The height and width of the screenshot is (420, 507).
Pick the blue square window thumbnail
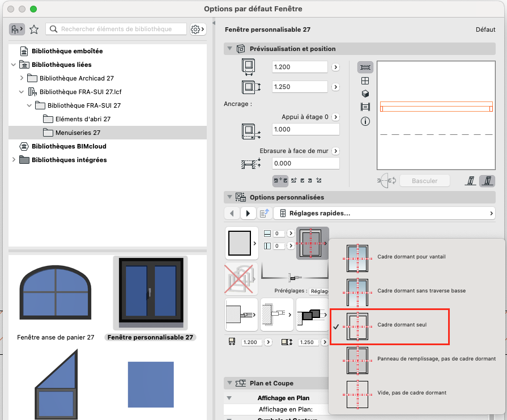click(151, 385)
